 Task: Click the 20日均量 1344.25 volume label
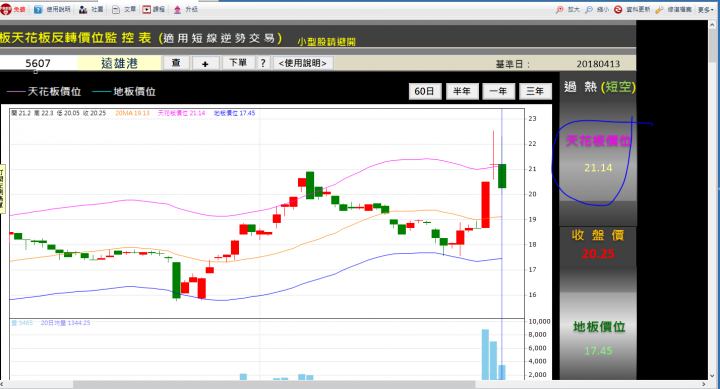pyautogui.click(x=65, y=323)
